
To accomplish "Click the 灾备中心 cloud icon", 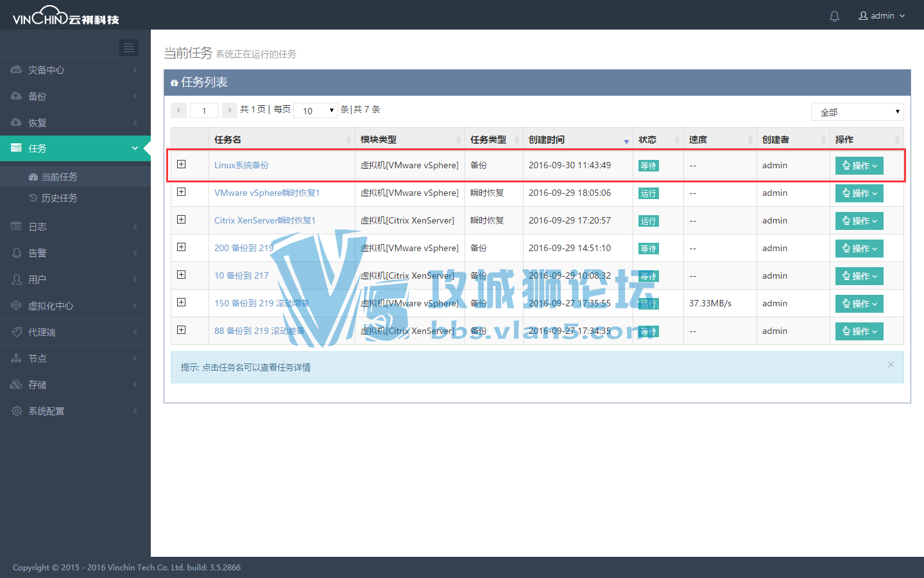I will (17, 69).
